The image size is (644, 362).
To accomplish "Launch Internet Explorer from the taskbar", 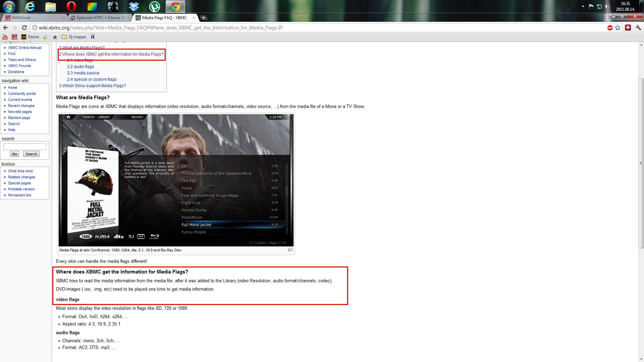I will tap(30, 6).
